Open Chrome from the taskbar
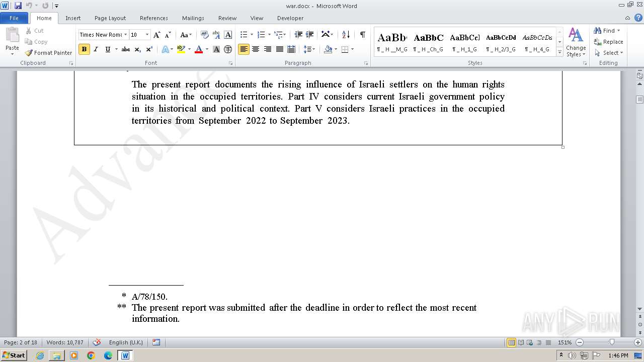 coord(91,355)
